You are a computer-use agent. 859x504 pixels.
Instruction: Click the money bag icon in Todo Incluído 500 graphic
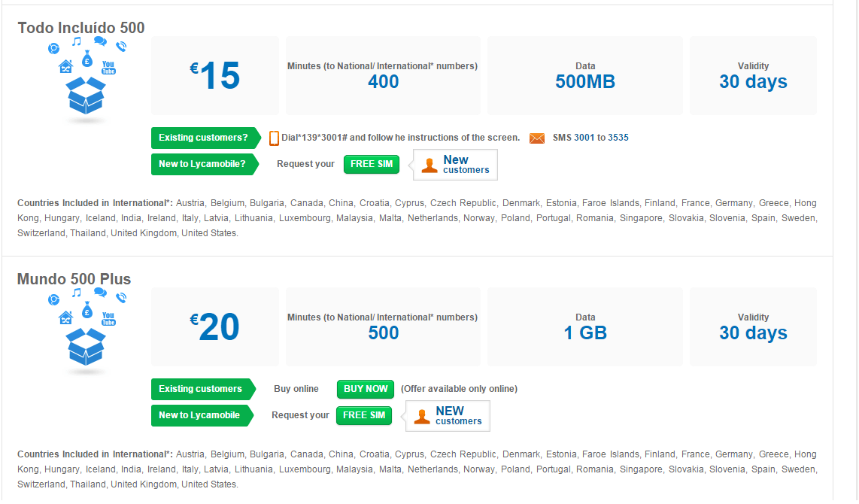coord(87,59)
